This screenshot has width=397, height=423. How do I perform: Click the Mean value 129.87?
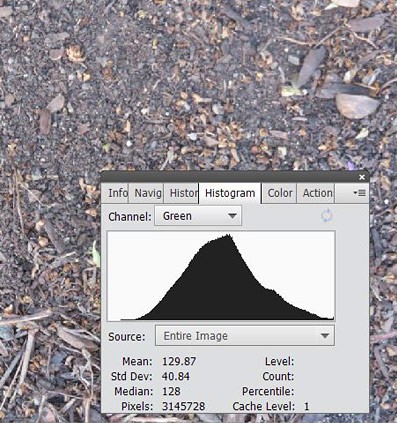179,361
